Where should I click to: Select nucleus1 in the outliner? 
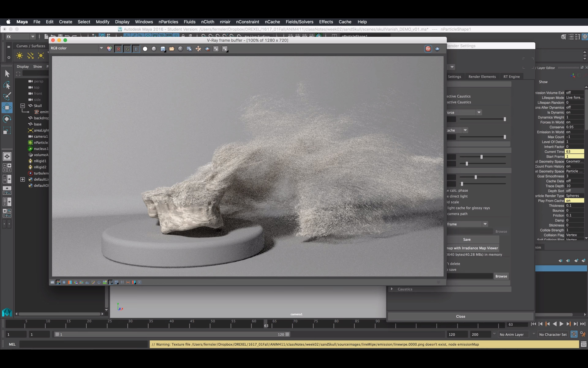click(x=41, y=149)
